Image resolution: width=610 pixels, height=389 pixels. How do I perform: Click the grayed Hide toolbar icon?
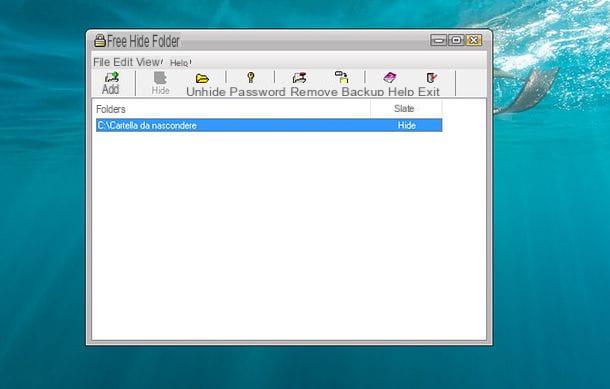[x=160, y=78]
